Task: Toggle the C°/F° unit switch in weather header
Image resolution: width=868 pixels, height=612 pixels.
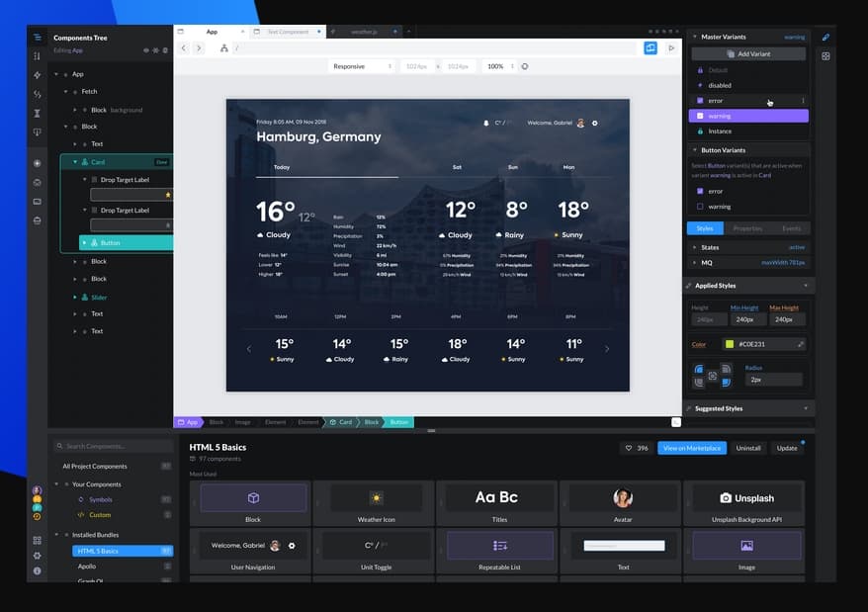Action: [502, 123]
